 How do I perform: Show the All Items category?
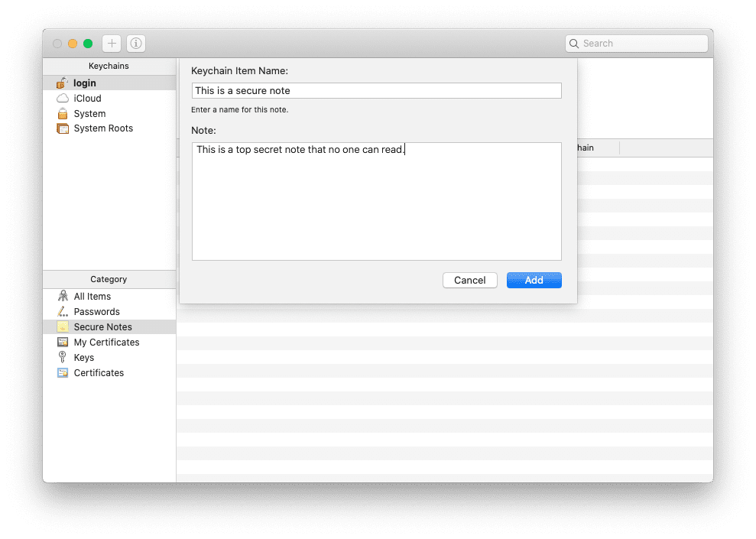(92, 297)
